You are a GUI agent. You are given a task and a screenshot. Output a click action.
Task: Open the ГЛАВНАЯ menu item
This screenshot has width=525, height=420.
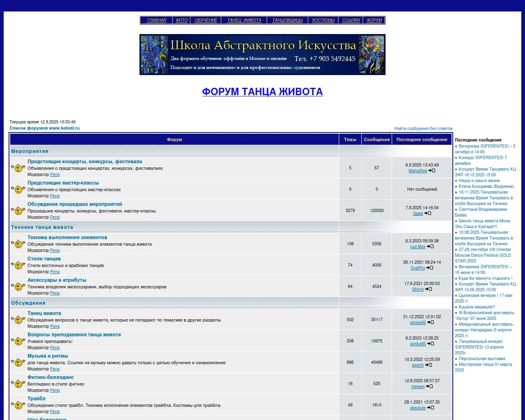157,20
